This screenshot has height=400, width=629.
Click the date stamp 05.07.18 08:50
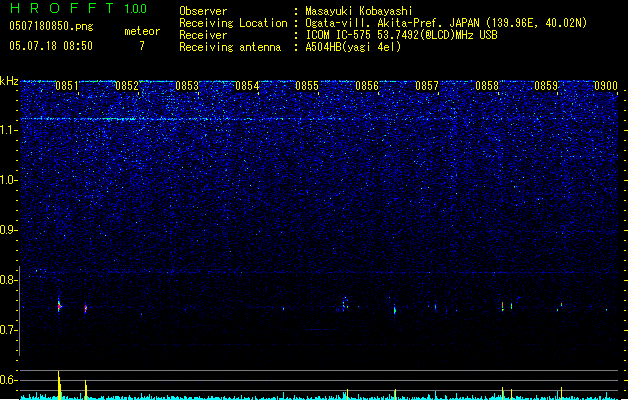[x=51, y=46]
